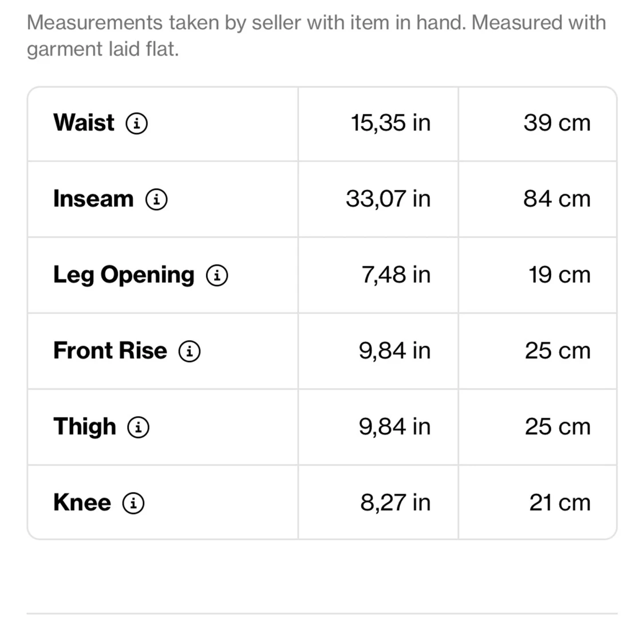Click the 21 cm knee value
Viewport: 644px width, 644px height.
pos(559,503)
